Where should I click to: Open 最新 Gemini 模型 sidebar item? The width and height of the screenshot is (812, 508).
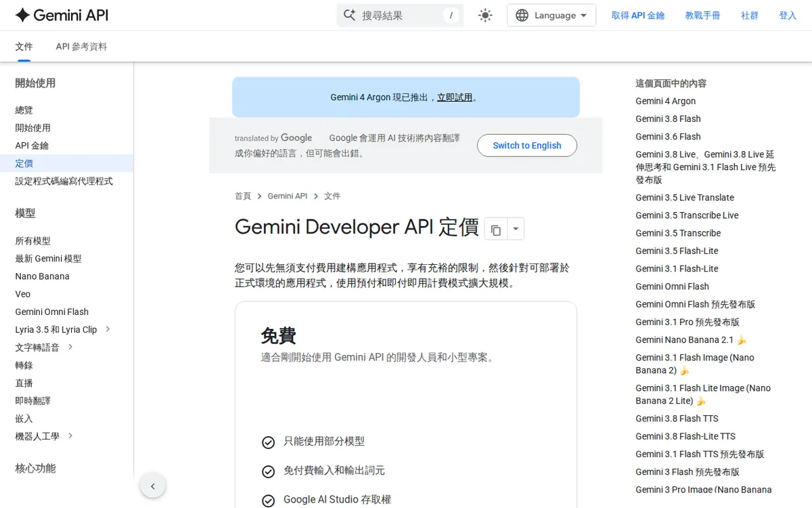pyautogui.click(x=48, y=258)
